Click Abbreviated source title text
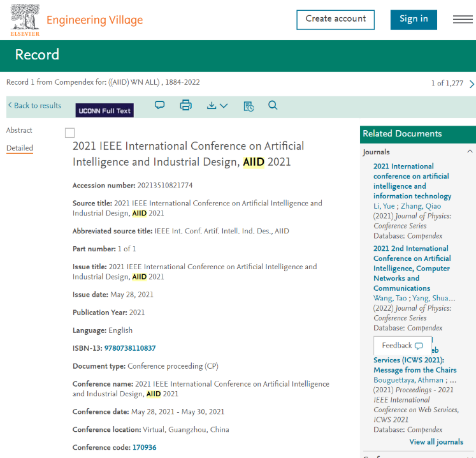Viewport: 476px width, 458px height. pyautogui.click(x=222, y=231)
